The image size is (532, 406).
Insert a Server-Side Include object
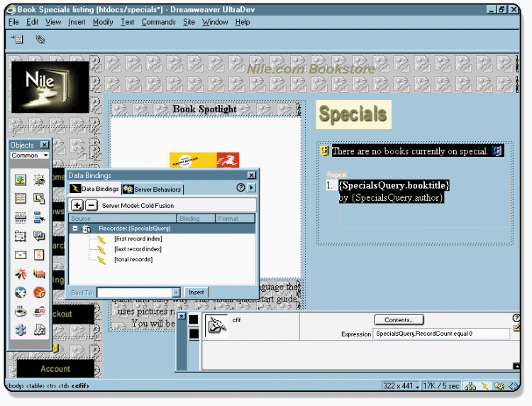(39, 329)
